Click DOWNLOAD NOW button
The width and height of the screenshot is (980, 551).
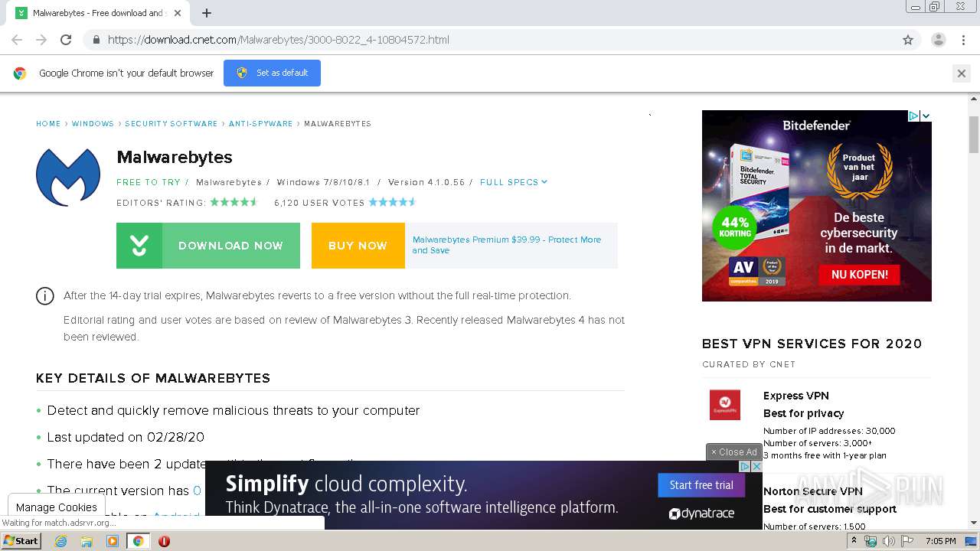coord(208,246)
